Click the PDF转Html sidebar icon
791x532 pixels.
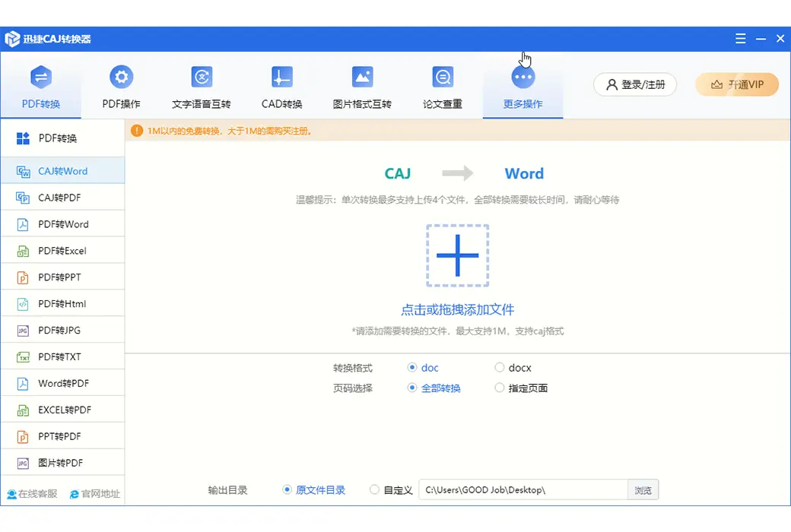(23, 304)
